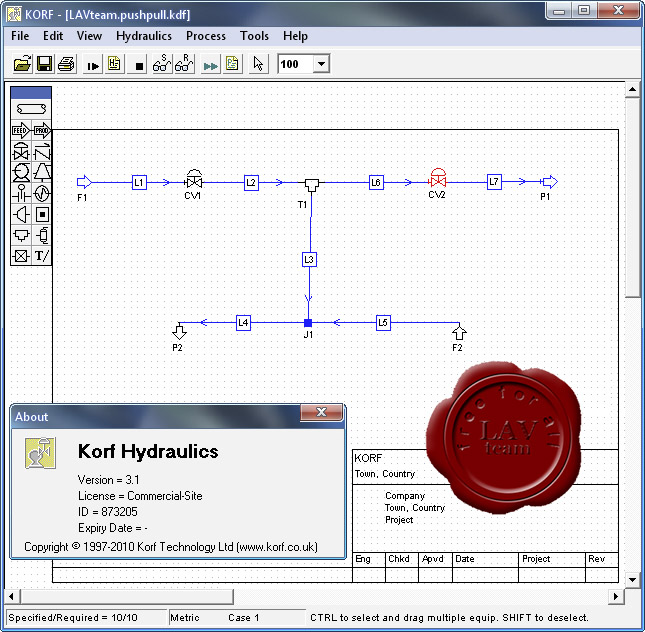Click the Specified/Required = 10/10 status text
645x632 pixels.
coord(73,618)
